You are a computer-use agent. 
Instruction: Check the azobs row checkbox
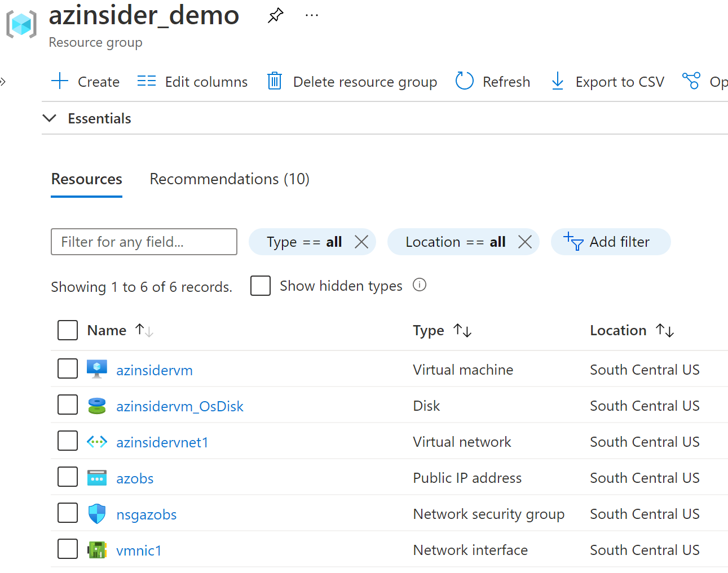(x=68, y=477)
